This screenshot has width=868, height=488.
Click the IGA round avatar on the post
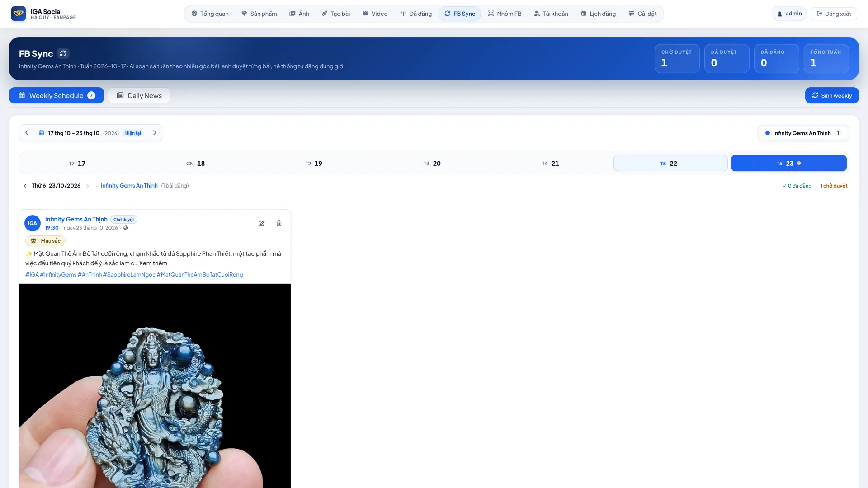pyautogui.click(x=33, y=223)
